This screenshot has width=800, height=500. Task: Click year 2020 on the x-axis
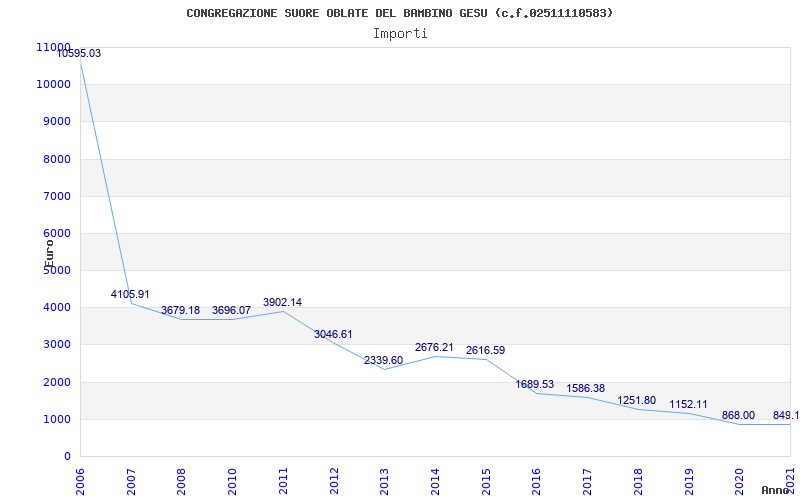tap(739, 477)
